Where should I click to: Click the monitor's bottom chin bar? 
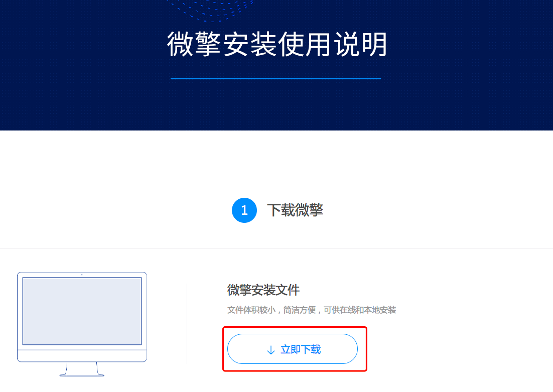[x=82, y=356]
